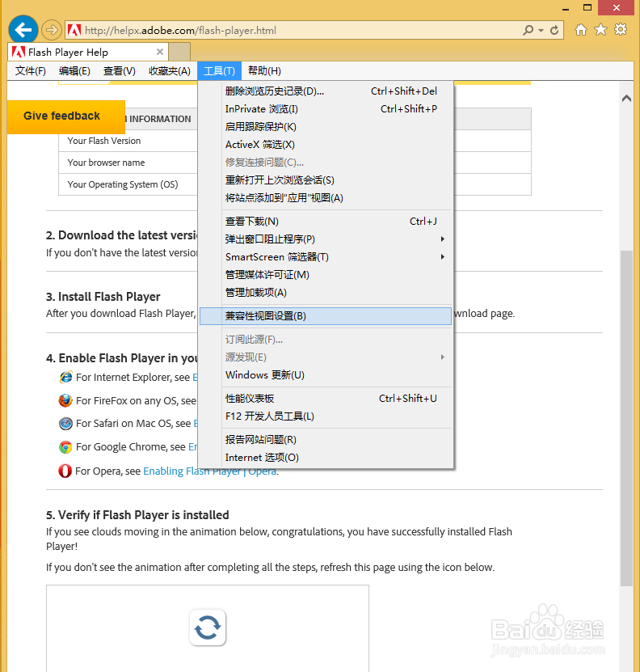Open F12 开发人员工具(L)
The height and width of the screenshot is (672, 640).
coord(326,416)
